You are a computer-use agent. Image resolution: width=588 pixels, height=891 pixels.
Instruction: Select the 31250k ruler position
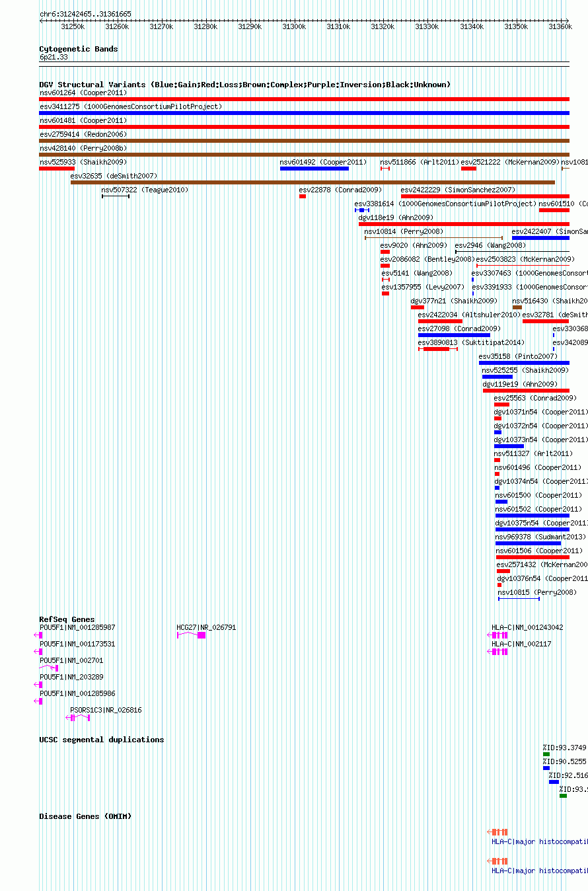(x=73, y=26)
